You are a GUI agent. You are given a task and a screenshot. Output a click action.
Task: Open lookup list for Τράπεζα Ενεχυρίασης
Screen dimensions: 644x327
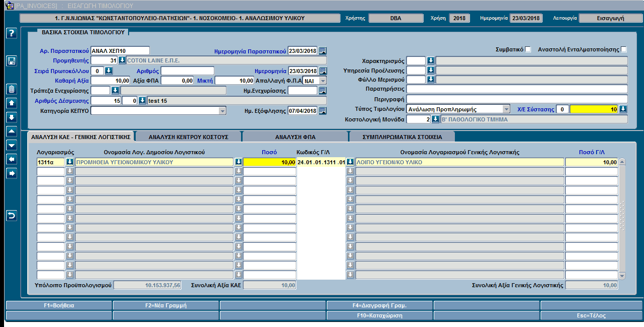point(114,91)
